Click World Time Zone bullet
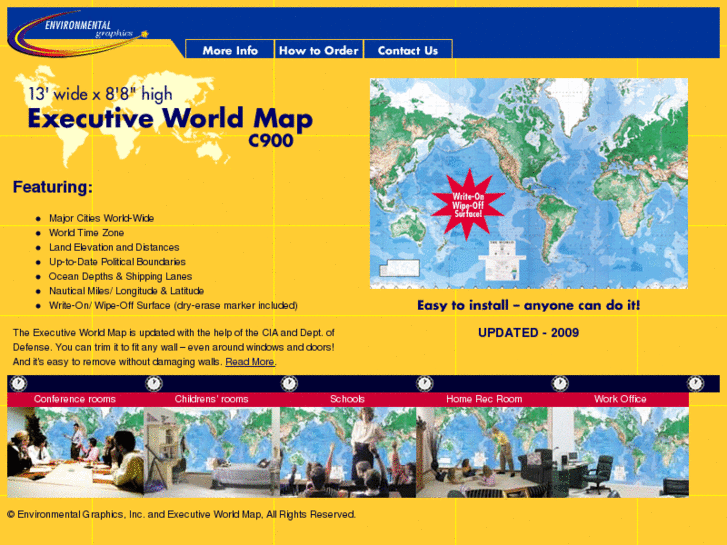727x545 pixels. 86,233
